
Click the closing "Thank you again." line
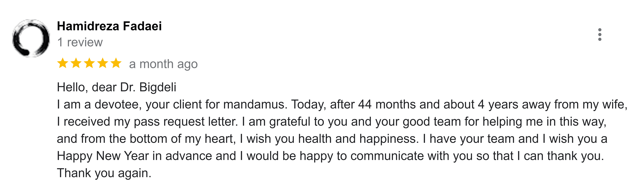pos(104,173)
